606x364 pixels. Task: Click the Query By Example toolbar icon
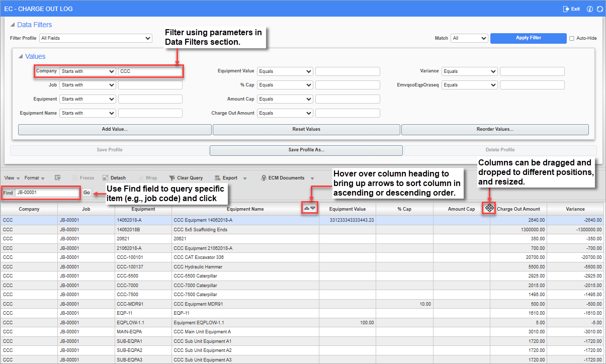tap(58, 178)
